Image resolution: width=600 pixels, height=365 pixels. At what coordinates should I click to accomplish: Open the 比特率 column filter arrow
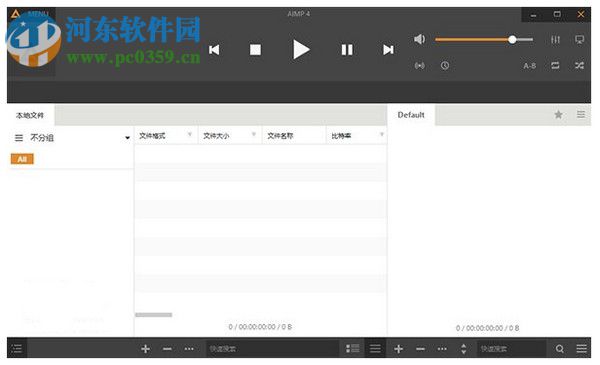[382, 134]
